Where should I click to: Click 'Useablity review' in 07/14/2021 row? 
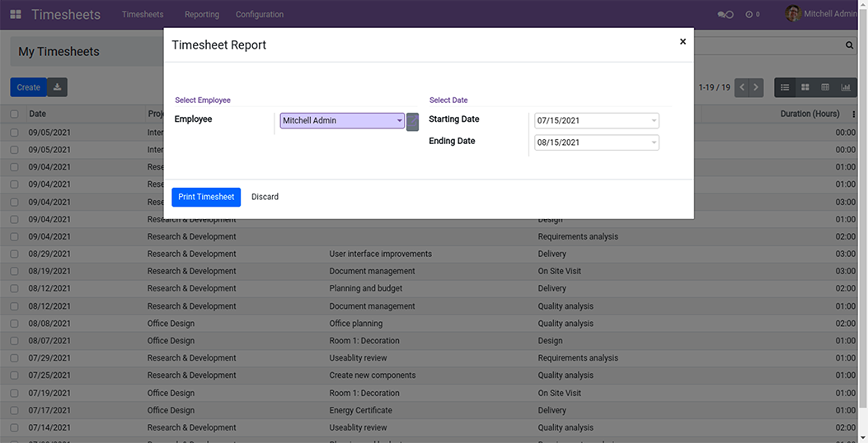click(x=358, y=427)
